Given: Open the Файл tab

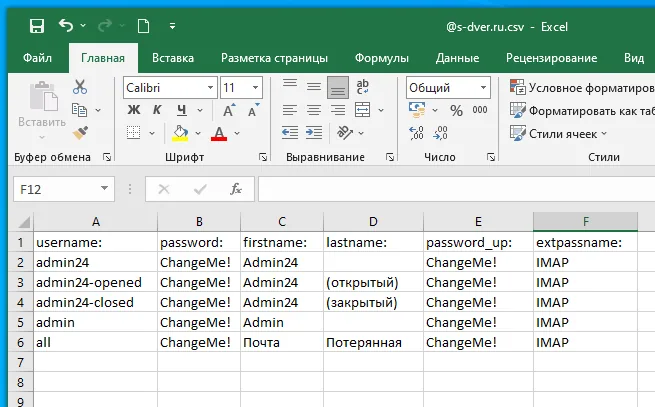Looking at the screenshot, I should [x=37, y=58].
